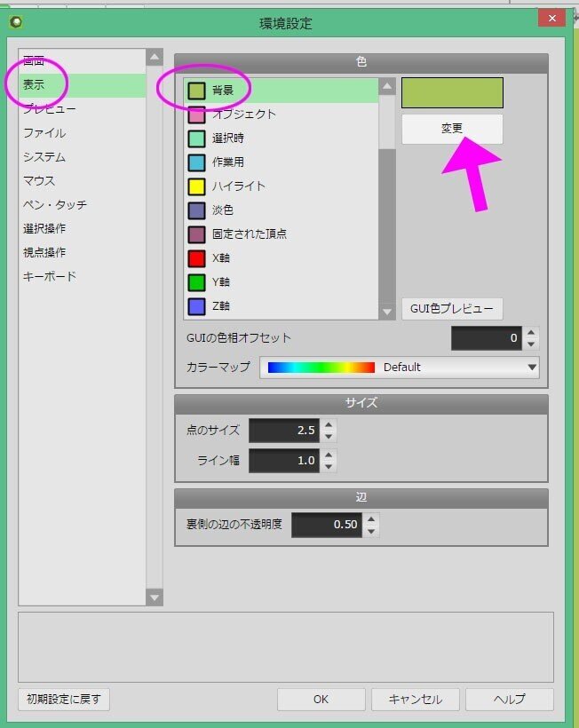
Task: Increase 点のサイズ with up arrow
Action: coord(329,425)
